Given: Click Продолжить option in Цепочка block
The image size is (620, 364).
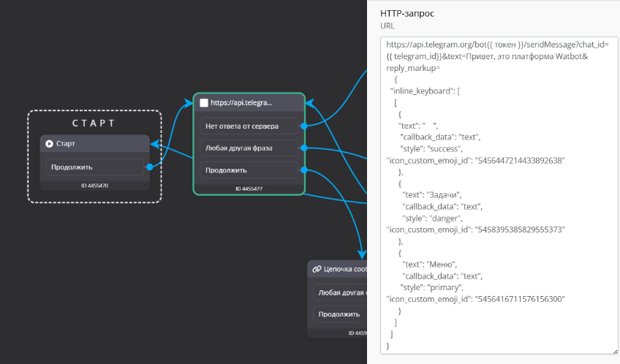Looking at the screenshot, I should click(339, 314).
